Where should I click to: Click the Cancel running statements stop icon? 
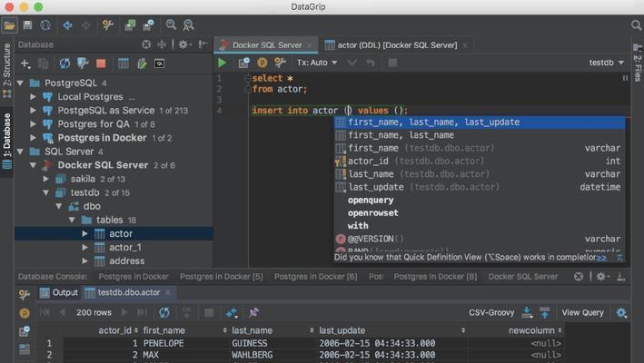(x=392, y=63)
